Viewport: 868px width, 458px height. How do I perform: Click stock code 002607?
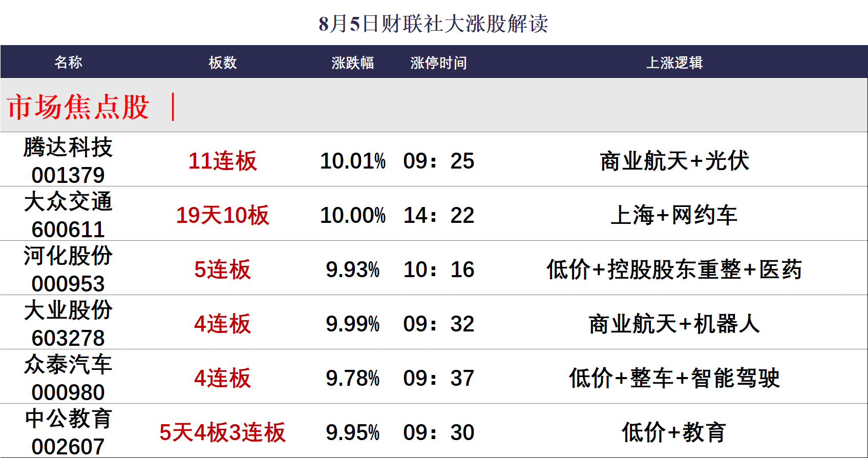coord(68,447)
